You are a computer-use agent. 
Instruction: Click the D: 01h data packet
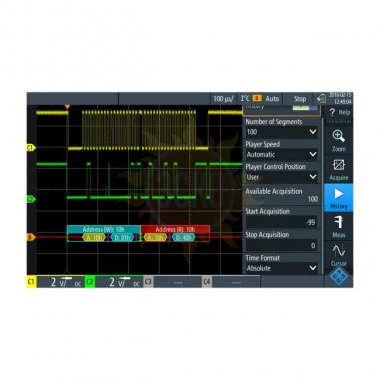click(x=122, y=238)
